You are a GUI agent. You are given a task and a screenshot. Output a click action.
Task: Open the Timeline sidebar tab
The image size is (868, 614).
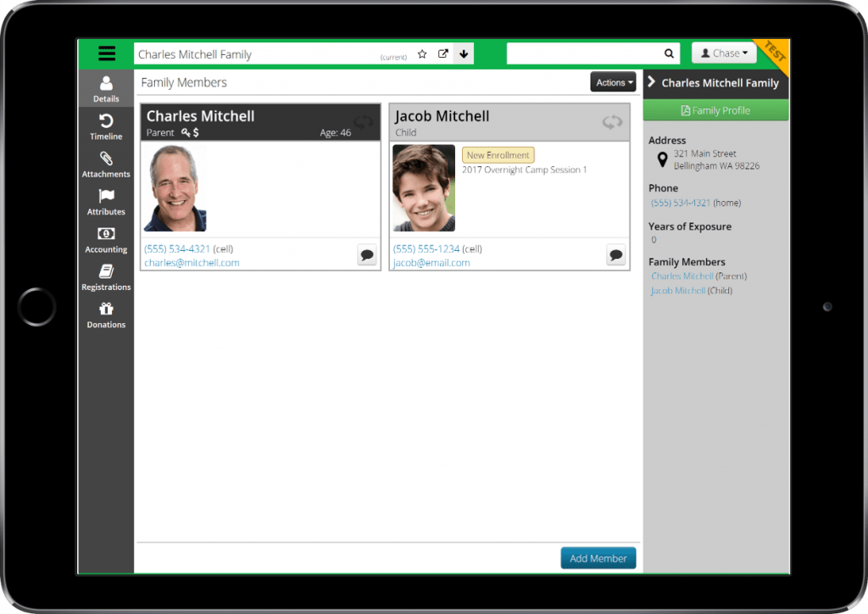tap(106, 126)
